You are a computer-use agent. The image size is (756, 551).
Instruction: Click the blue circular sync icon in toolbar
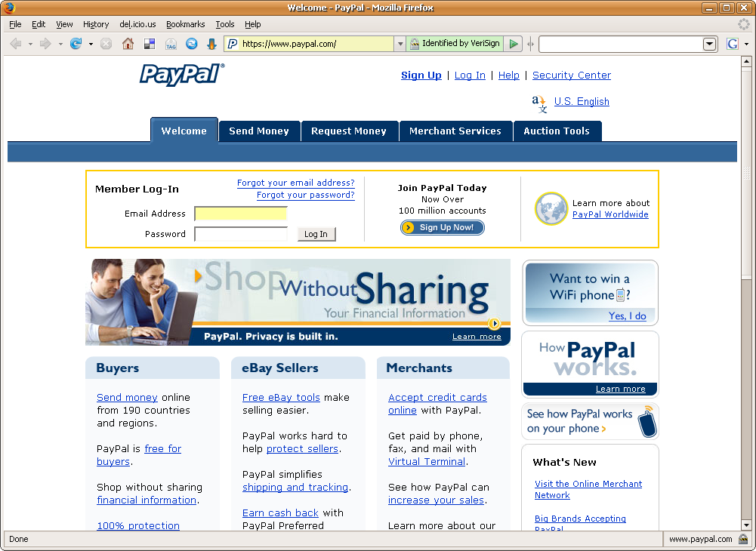(191, 44)
